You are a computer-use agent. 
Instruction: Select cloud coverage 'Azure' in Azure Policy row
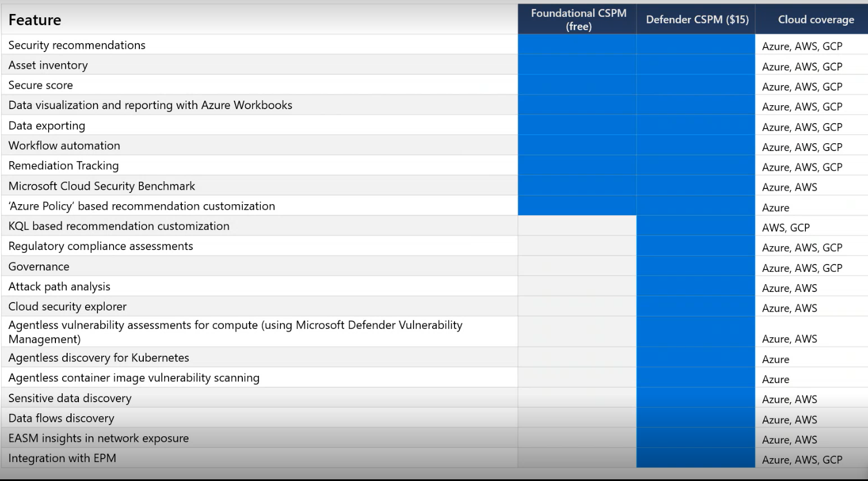[x=776, y=208]
